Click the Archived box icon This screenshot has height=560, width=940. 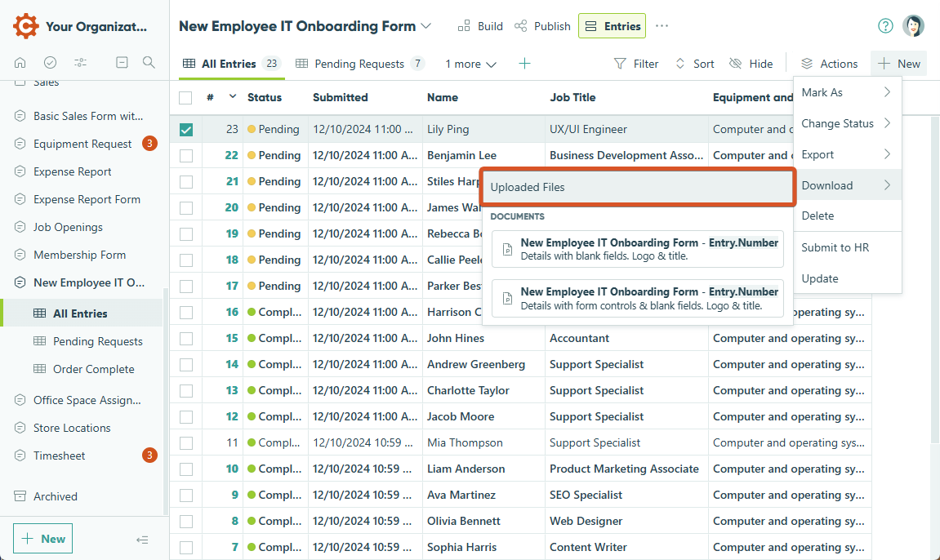[20, 496]
